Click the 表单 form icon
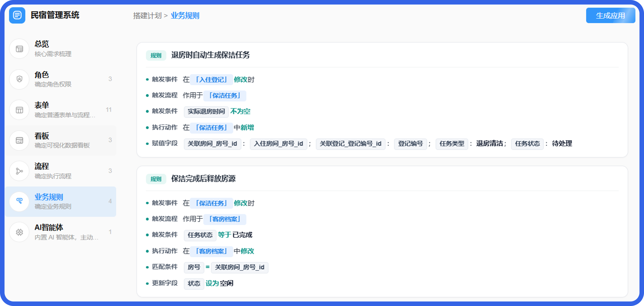Screen dimensions: 644x306 click(19, 110)
